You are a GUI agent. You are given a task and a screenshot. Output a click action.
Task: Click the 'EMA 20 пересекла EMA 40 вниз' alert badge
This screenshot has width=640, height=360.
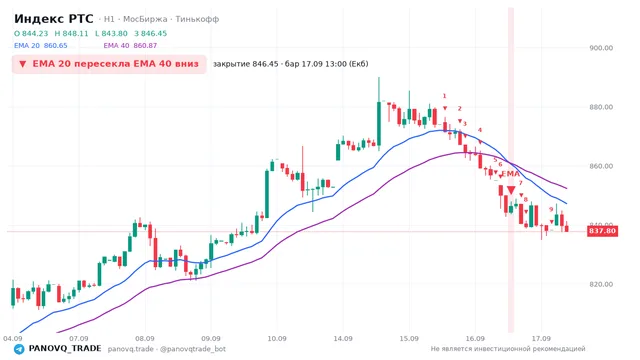[x=109, y=64]
